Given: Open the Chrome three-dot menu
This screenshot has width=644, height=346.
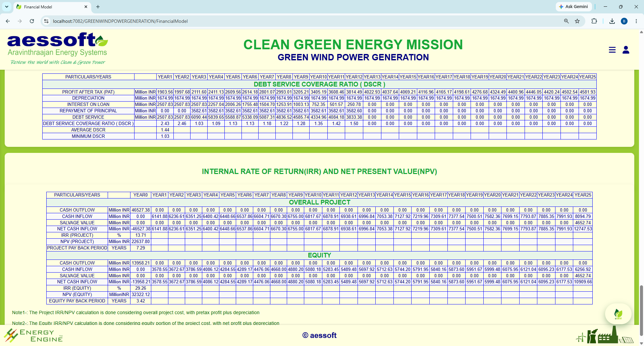Looking at the screenshot, I should (x=636, y=21).
